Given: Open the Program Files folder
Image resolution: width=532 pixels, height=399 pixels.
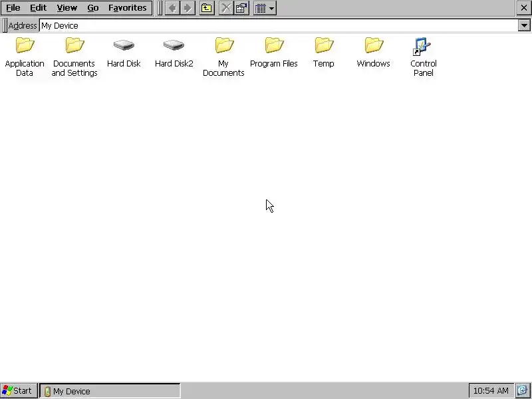Looking at the screenshot, I should (x=274, y=53).
